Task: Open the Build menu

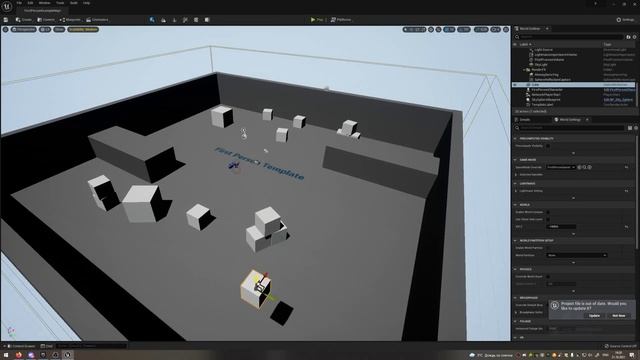Action: [x=73, y=3]
